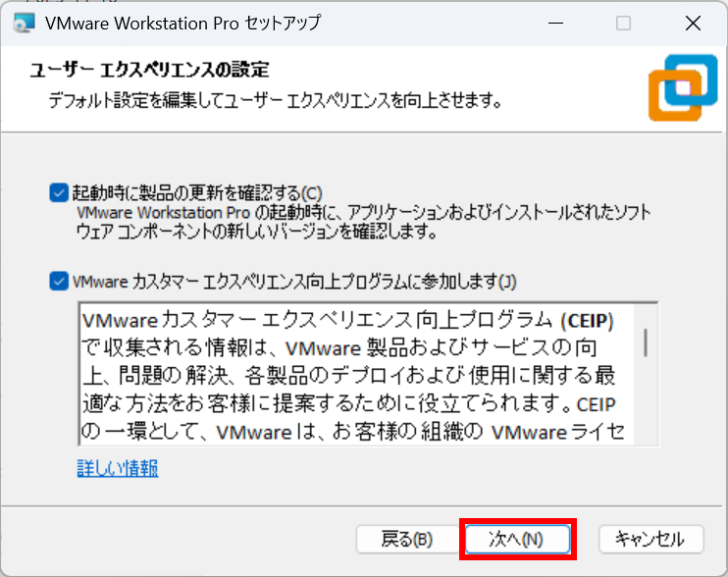Cancel setup with キャンセル button
Screen dimensions: 728x577
[x=650, y=539]
